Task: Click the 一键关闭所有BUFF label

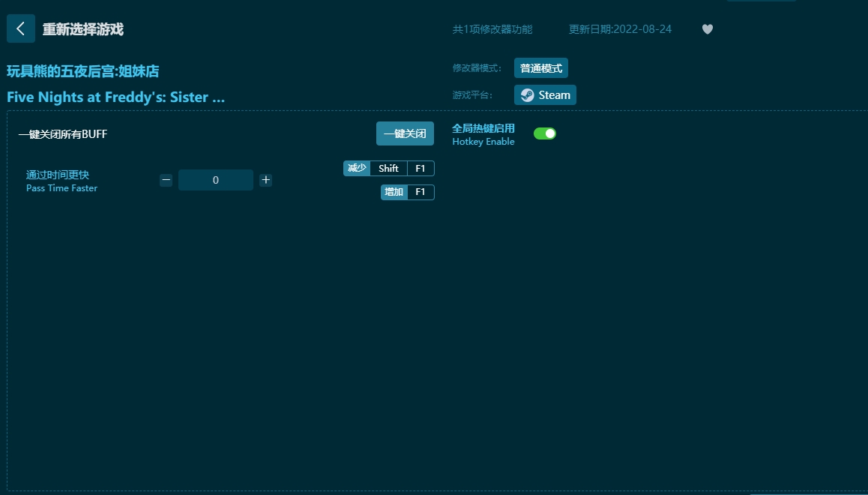Action: coord(62,134)
